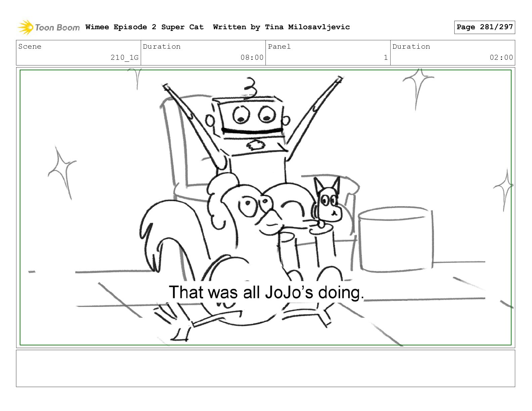Select panel duration value '02:00'
The height and width of the screenshot is (411, 532).
501,57
